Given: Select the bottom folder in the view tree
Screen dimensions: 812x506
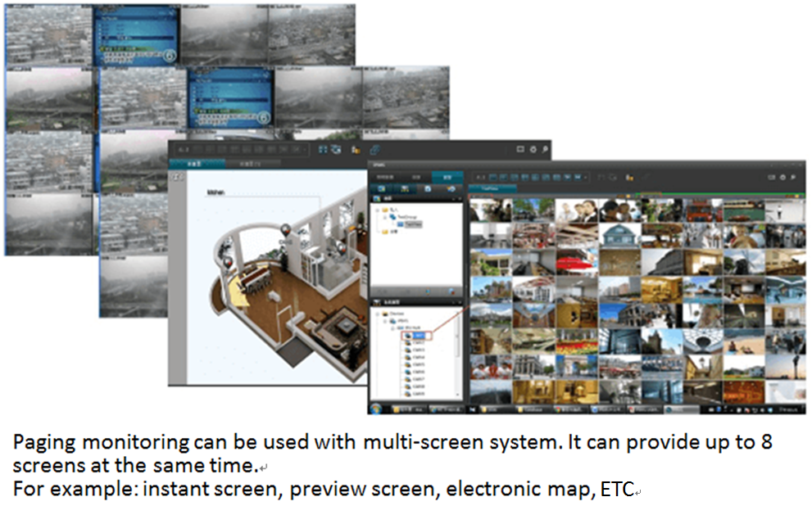Looking at the screenshot, I should (390, 232).
